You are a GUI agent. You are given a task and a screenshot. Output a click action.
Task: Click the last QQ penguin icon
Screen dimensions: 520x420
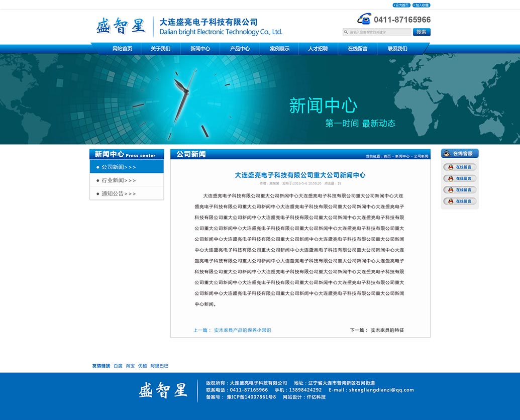tap(451, 201)
